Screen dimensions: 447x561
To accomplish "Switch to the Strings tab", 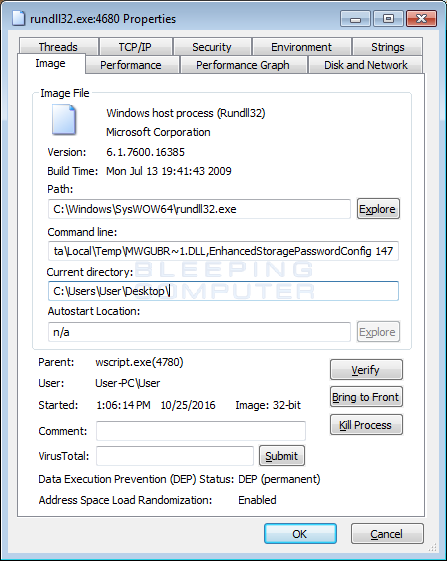I will click(388, 47).
